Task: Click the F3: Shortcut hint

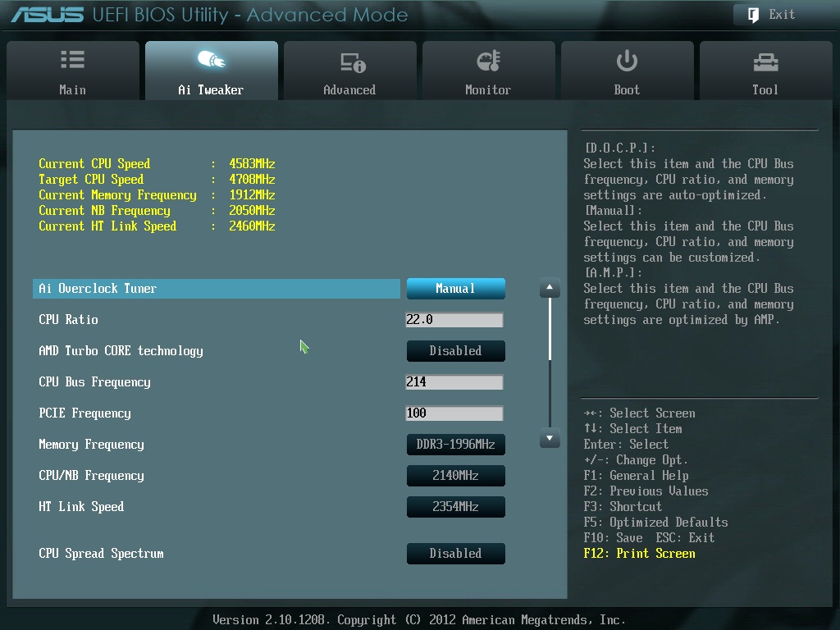Action: pos(623,507)
